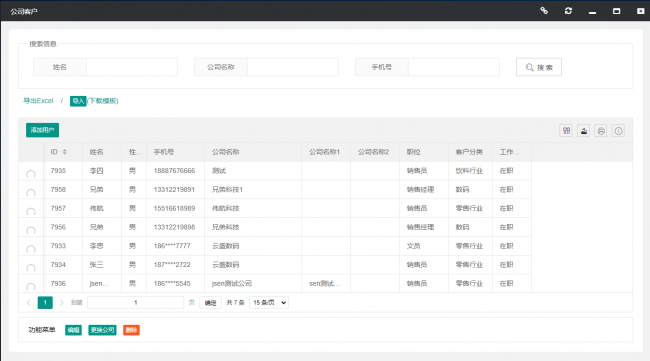Focus the 手机号 search input field

[x=454, y=67]
